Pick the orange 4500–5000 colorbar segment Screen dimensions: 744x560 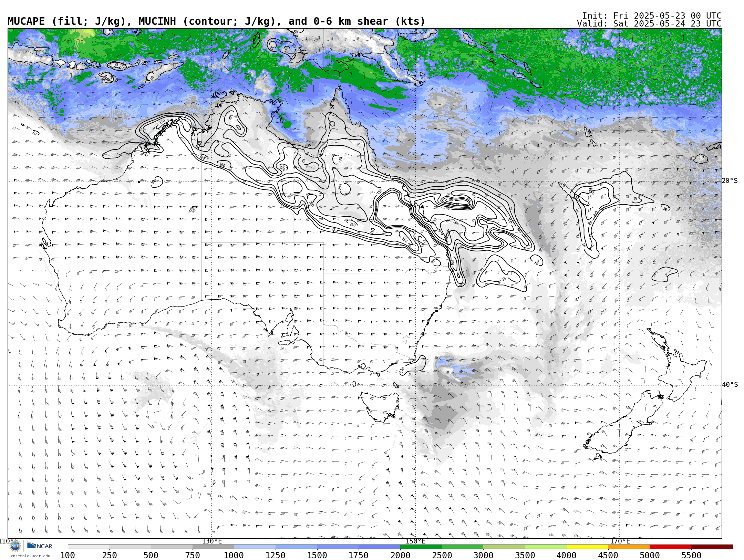coord(629,547)
